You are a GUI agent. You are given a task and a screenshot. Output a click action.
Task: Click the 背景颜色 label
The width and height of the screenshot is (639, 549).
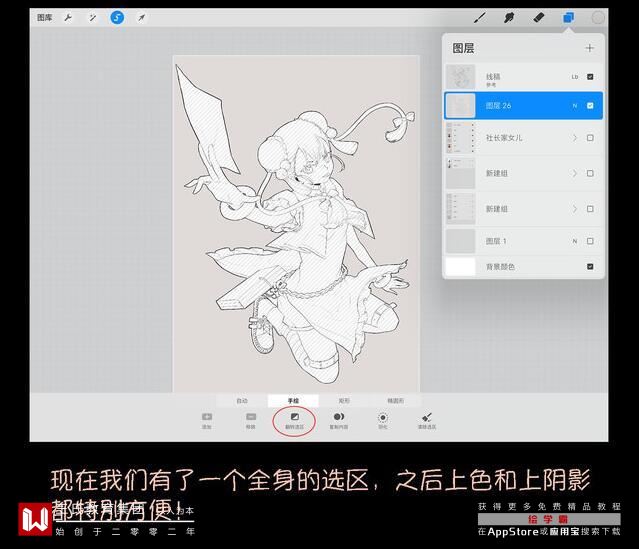pyautogui.click(x=500, y=267)
